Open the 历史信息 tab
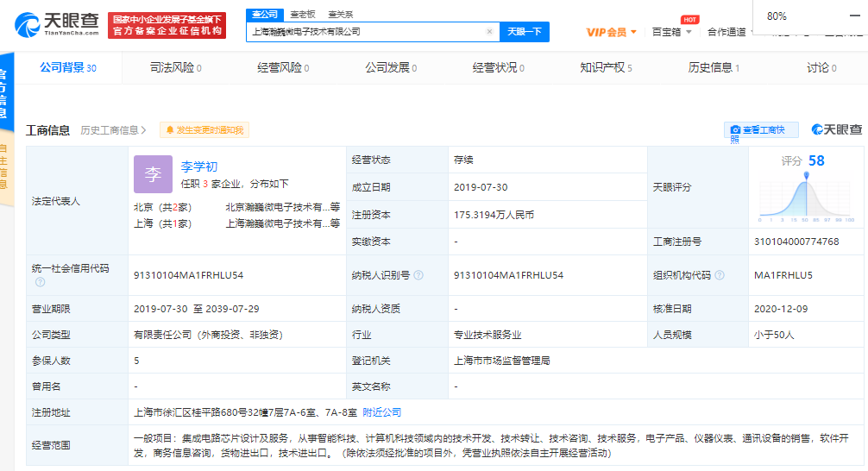The width and height of the screenshot is (868, 471). [714, 67]
